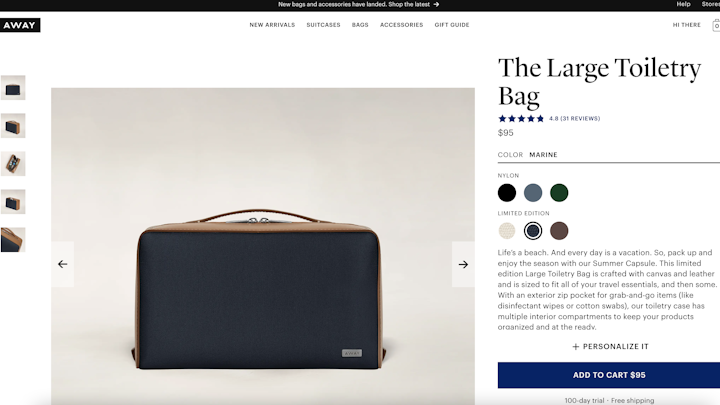Open the shopping cart icon

(716, 25)
